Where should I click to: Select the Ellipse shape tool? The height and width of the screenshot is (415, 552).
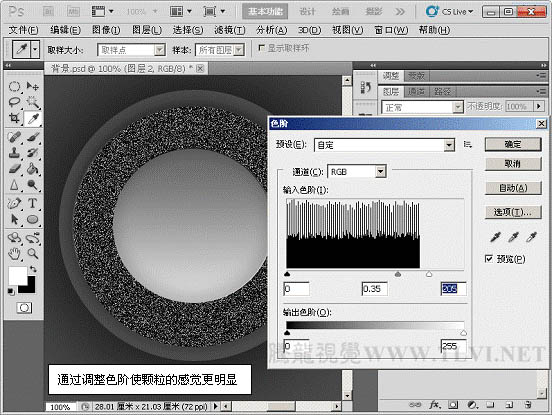(33, 219)
